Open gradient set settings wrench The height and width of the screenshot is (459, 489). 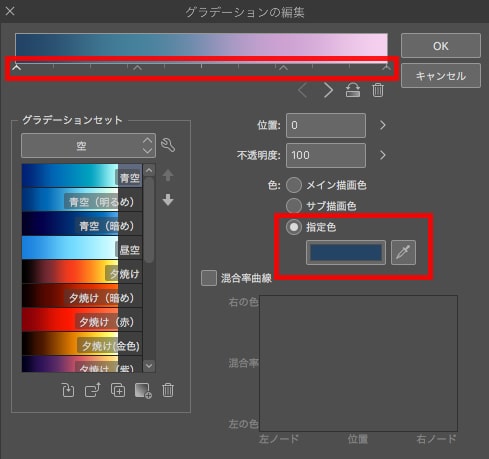tap(168, 145)
